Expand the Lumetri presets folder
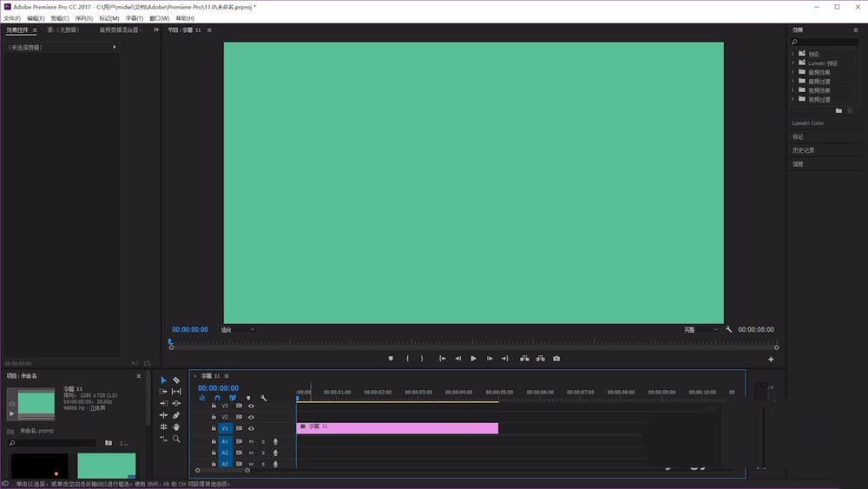The width and height of the screenshot is (868, 489). [x=792, y=63]
